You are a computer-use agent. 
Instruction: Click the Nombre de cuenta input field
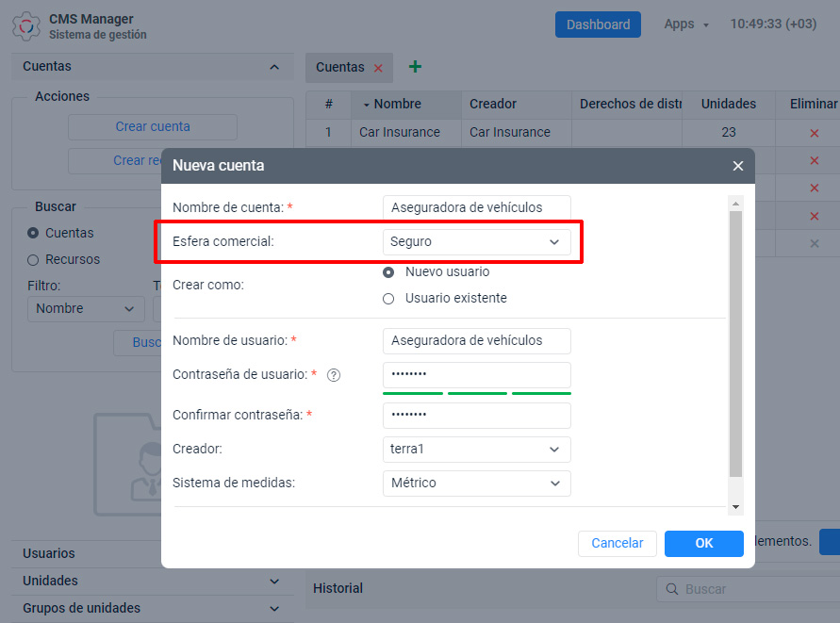click(x=477, y=207)
